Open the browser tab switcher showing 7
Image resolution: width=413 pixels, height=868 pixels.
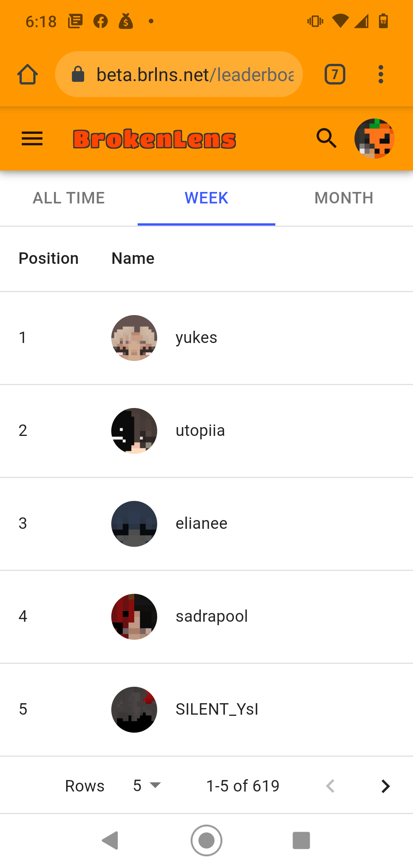coord(335,74)
